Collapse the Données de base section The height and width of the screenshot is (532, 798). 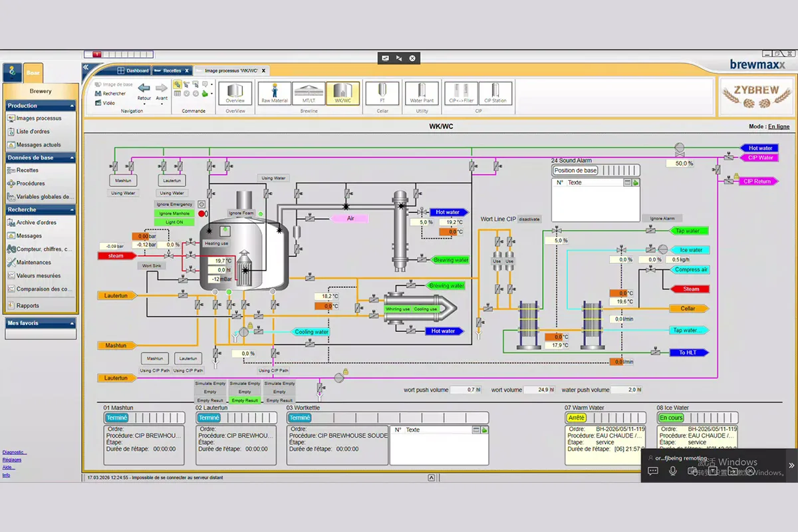[x=41, y=158]
